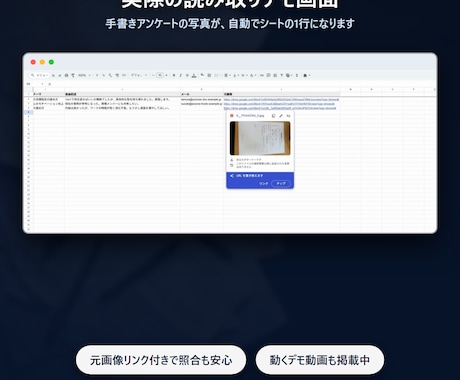Decrease font size with minus button
The height and width of the screenshot is (380, 460).
[x=153, y=75]
